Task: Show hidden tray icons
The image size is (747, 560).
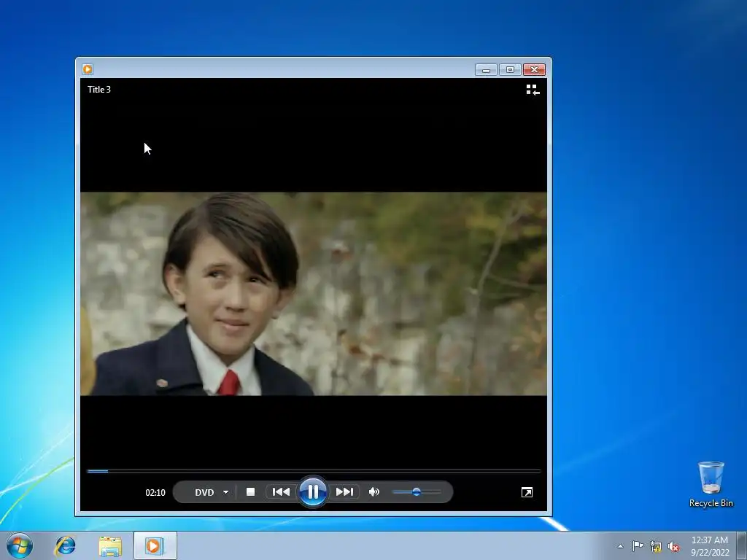Action: click(620, 546)
